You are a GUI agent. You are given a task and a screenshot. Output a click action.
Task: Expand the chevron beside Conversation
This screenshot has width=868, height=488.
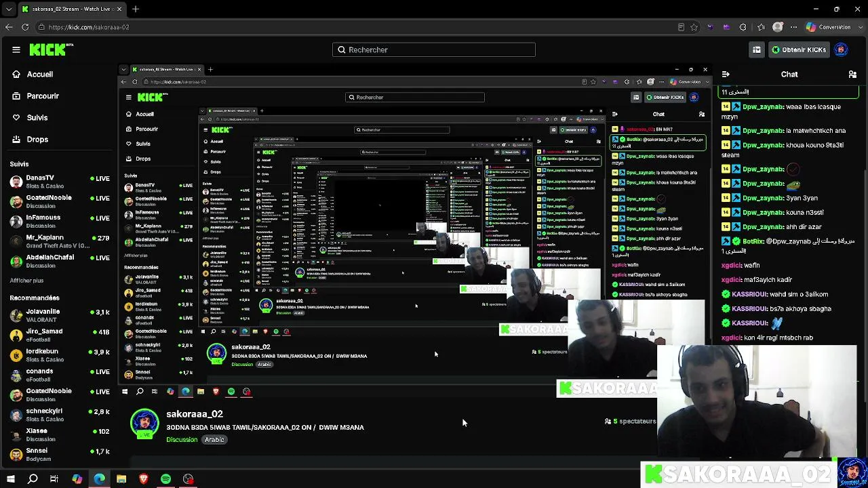859,27
